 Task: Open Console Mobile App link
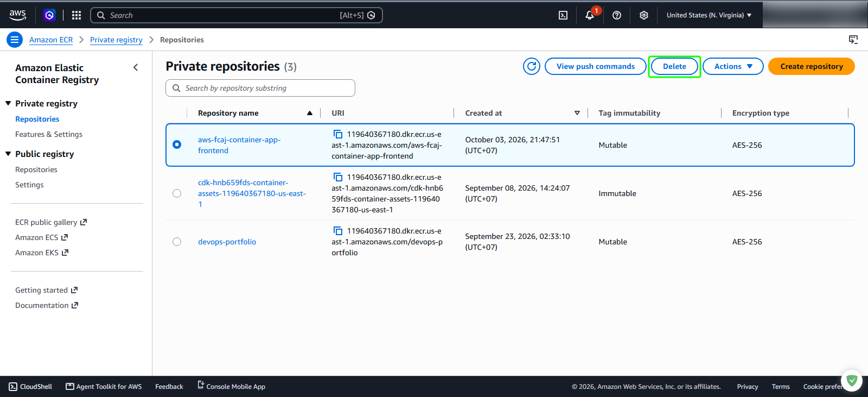tap(231, 386)
